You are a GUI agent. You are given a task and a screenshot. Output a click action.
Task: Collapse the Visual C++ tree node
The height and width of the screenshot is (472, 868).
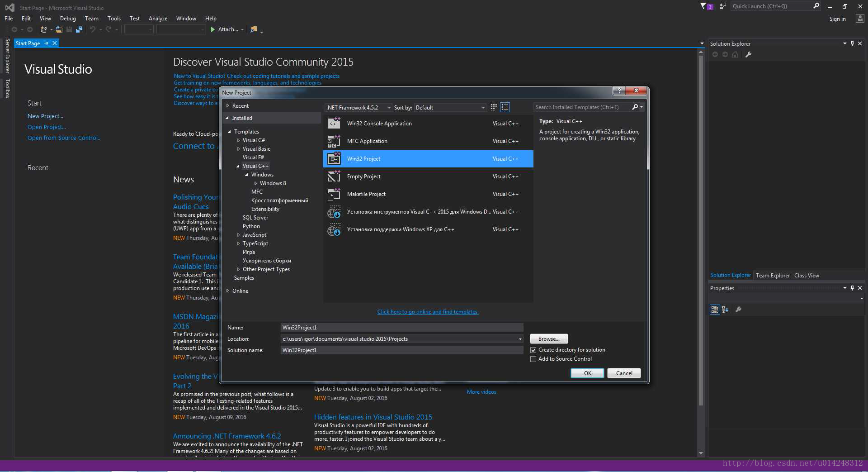coord(238,166)
